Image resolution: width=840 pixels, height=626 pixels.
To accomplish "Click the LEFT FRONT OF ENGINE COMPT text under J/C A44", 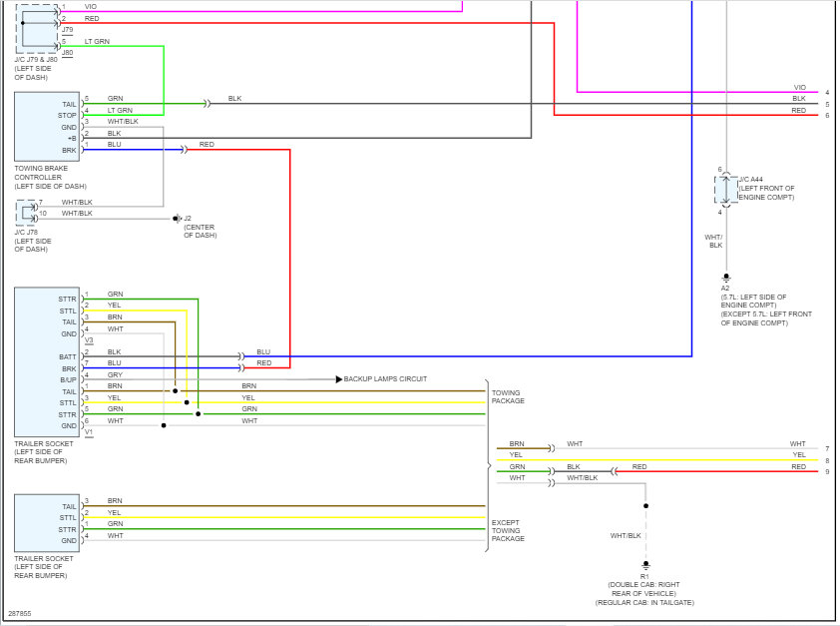I will pos(766,193).
